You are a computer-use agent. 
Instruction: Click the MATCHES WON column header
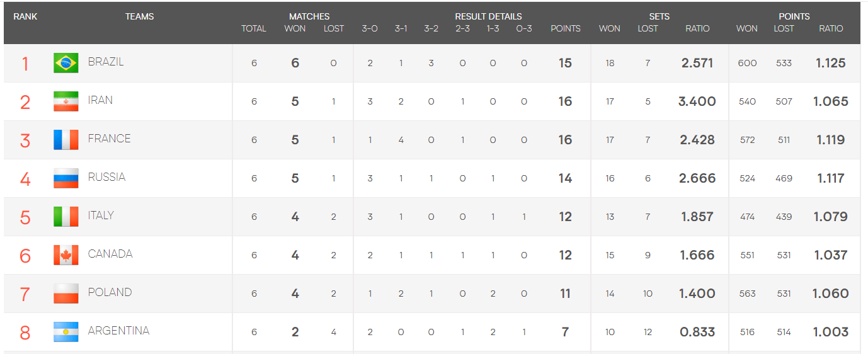pos(295,28)
